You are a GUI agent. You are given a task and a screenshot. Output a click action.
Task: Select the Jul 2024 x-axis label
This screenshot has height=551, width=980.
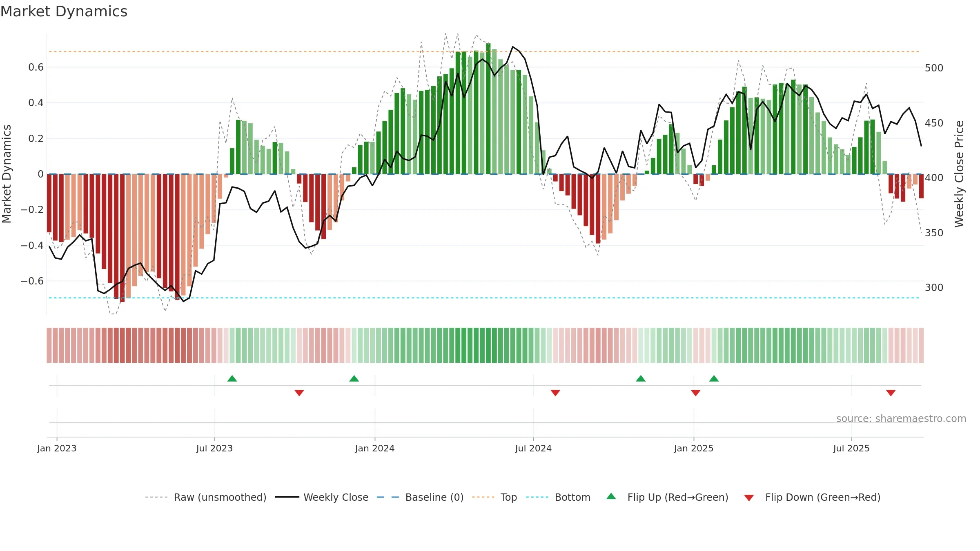pyautogui.click(x=533, y=448)
